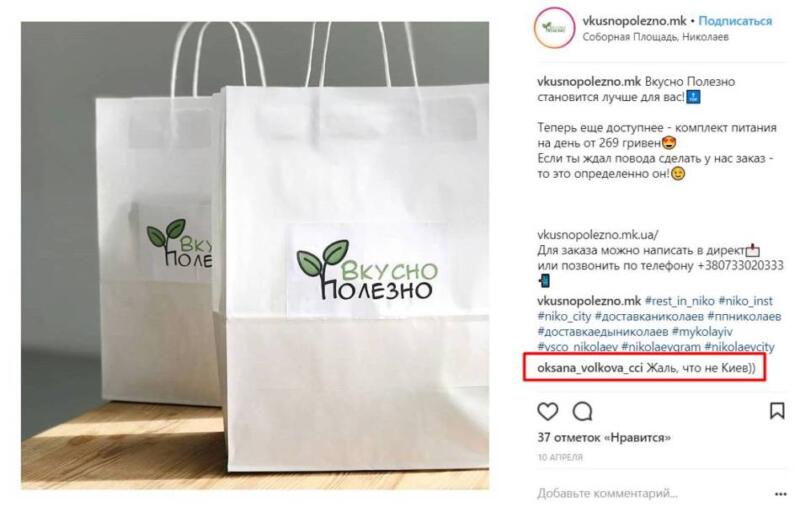Image resolution: width=800 pixels, height=512 pixels.
Task: Open hashtag #rest_in_niko
Action: 680,301
